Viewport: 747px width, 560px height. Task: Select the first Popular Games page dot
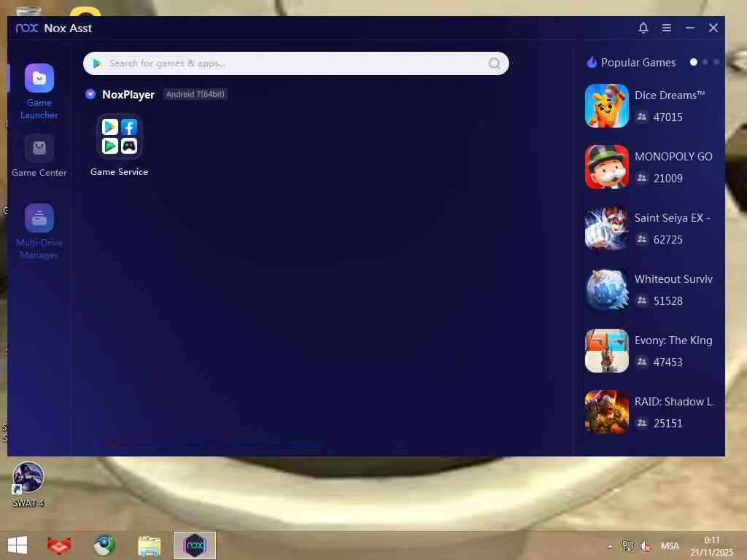click(x=694, y=62)
